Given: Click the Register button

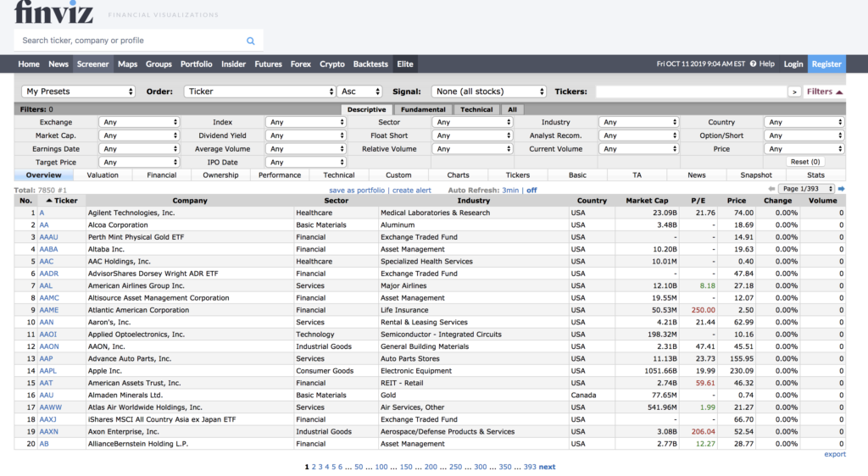Looking at the screenshot, I should pyautogui.click(x=826, y=64).
